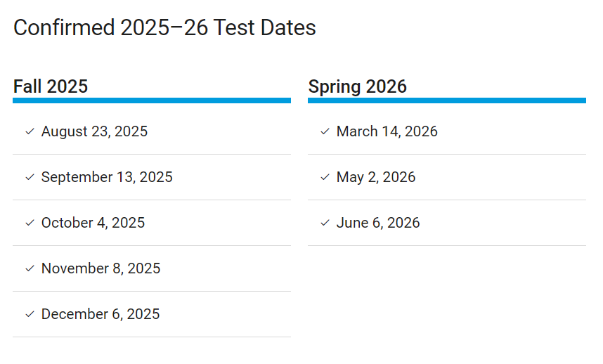Click the August 23, 2025 date text
Viewport: 603px width, 364px height.
94,131
